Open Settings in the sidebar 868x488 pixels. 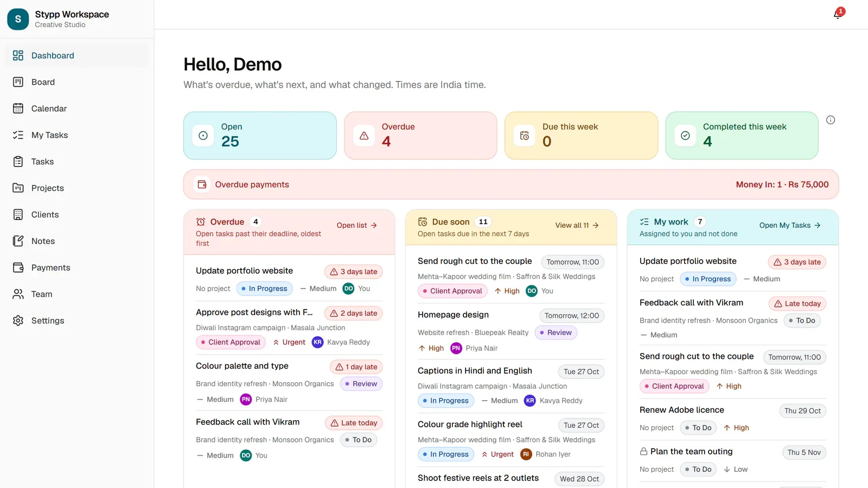(76, 321)
